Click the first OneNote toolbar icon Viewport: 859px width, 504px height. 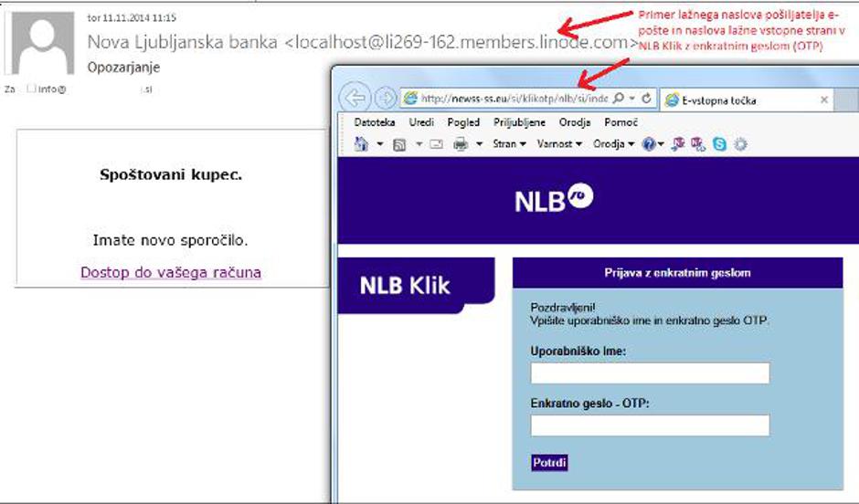click(678, 144)
